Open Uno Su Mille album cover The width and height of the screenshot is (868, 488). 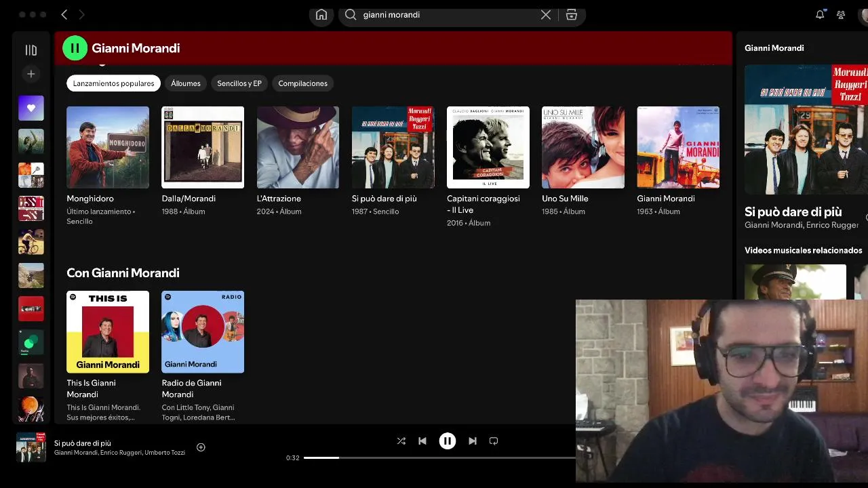point(583,147)
